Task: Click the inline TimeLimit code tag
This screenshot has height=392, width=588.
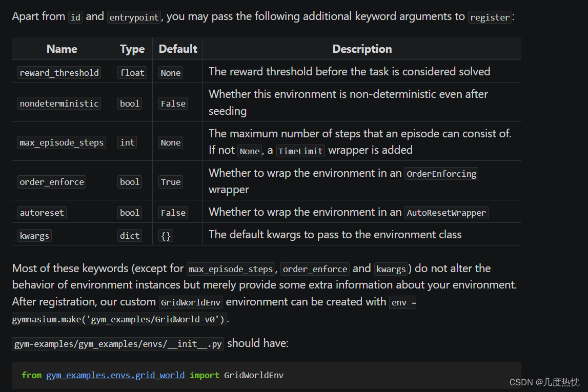Action: tap(300, 151)
